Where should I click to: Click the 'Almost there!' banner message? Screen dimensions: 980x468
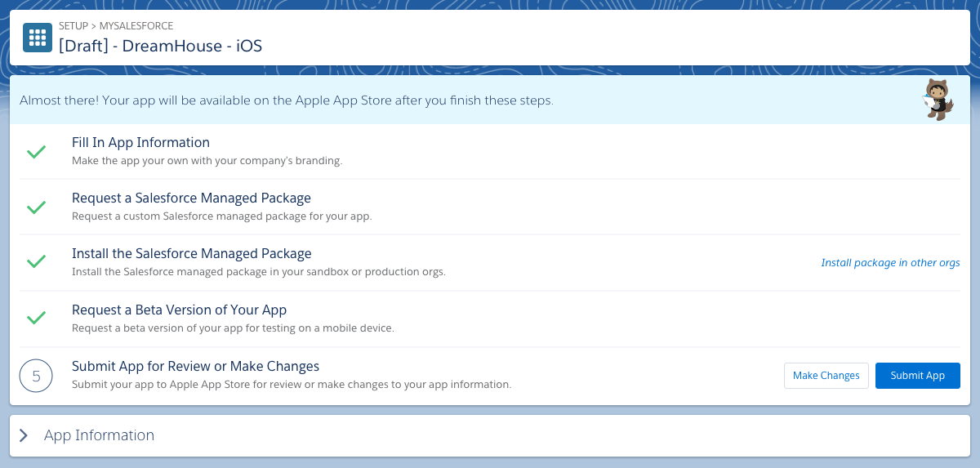tap(287, 101)
